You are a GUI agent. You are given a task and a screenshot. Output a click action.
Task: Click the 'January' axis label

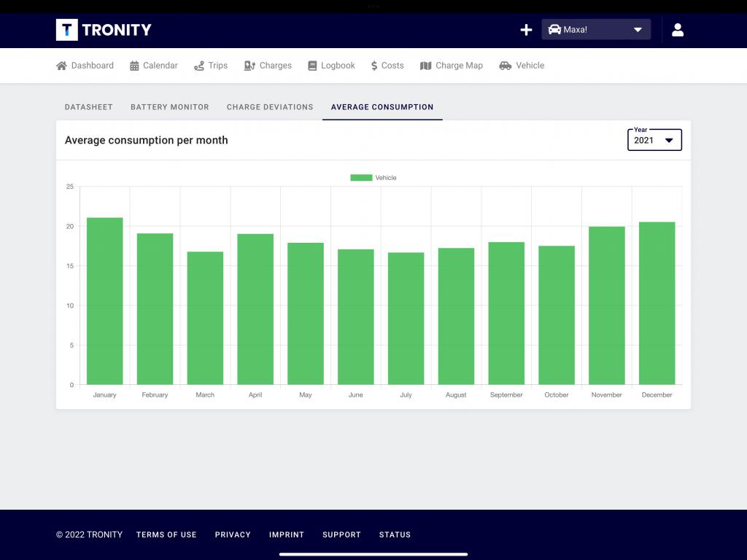pyautogui.click(x=105, y=394)
